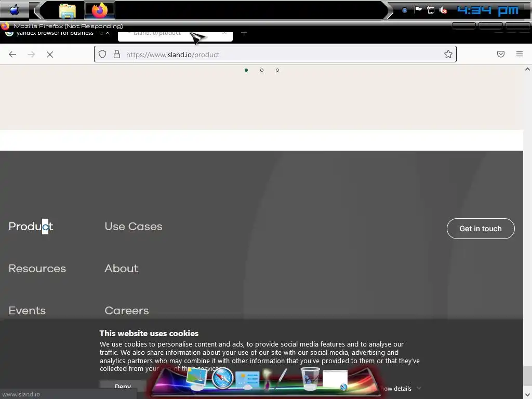This screenshot has width=532, height=399.
Task: Switch to the yandex browser for business tab
Action: click(55, 34)
